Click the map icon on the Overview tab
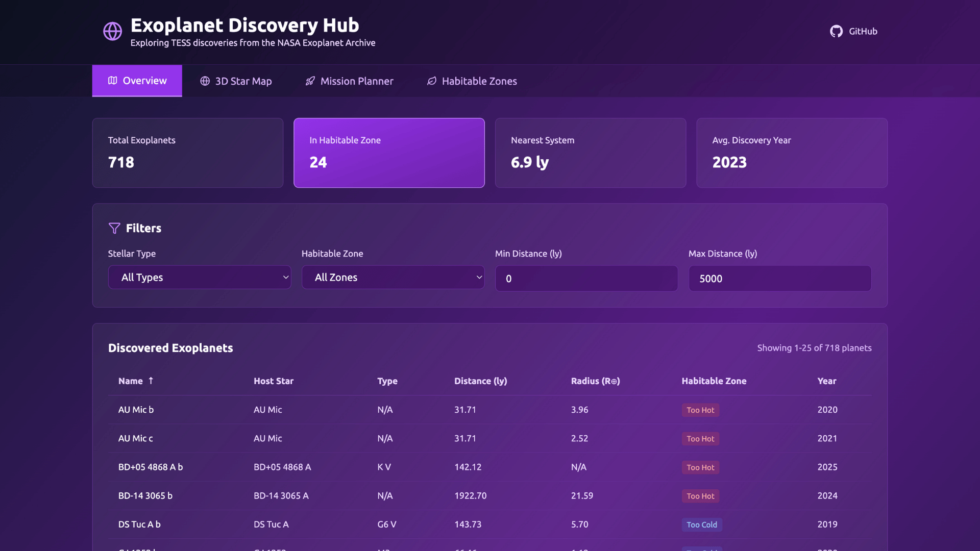This screenshot has width=980, height=551. pyautogui.click(x=112, y=81)
